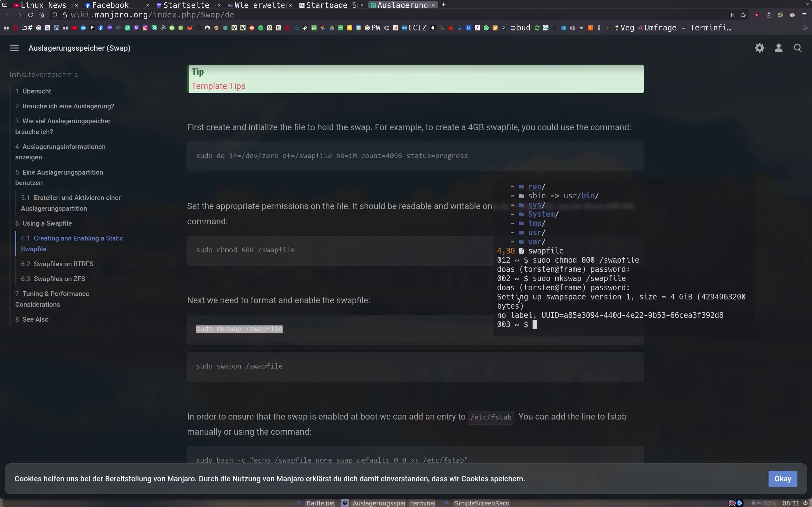Show more bookmarks overflow chevron
The height and width of the screenshot is (507, 812).
[x=805, y=28]
